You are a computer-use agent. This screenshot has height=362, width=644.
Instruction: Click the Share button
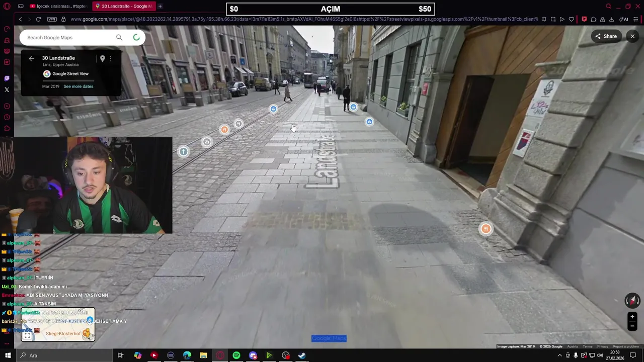click(x=606, y=36)
